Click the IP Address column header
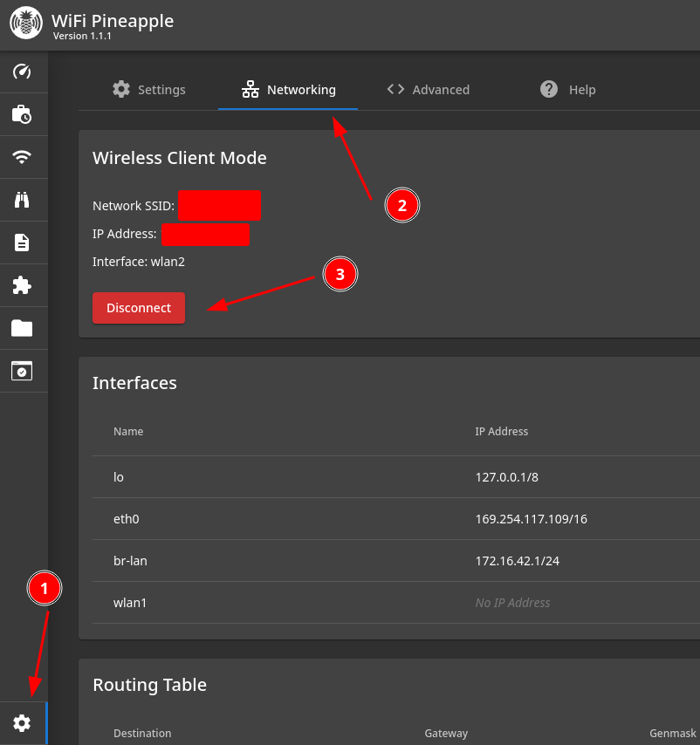700x745 pixels. tap(501, 432)
